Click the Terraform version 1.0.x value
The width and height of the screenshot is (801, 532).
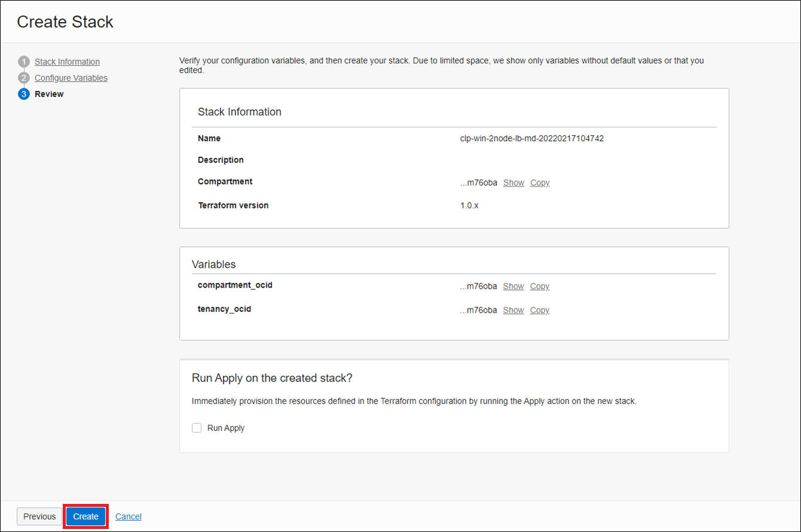click(469, 205)
